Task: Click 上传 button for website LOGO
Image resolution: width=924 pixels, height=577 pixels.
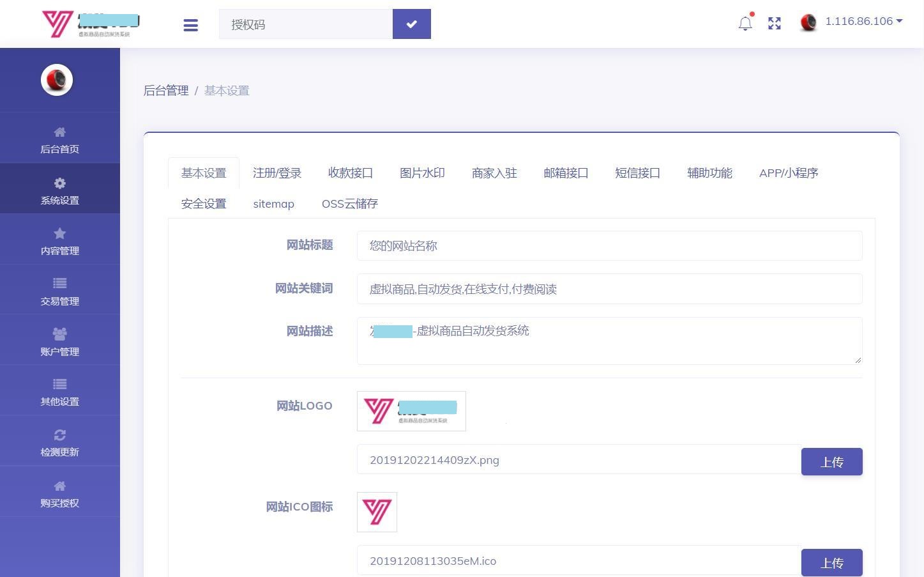Action: (x=831, y=461)
